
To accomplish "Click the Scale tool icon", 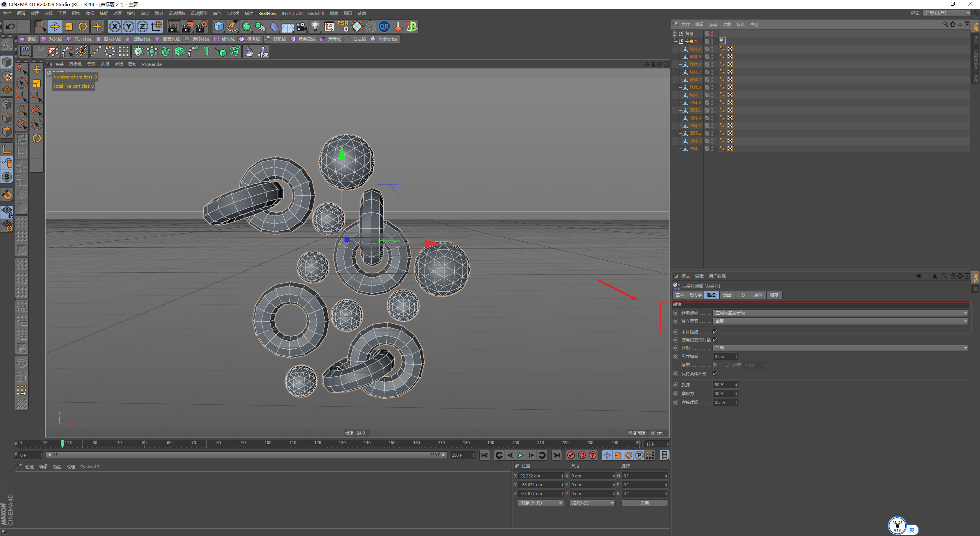I will [69, 26].
